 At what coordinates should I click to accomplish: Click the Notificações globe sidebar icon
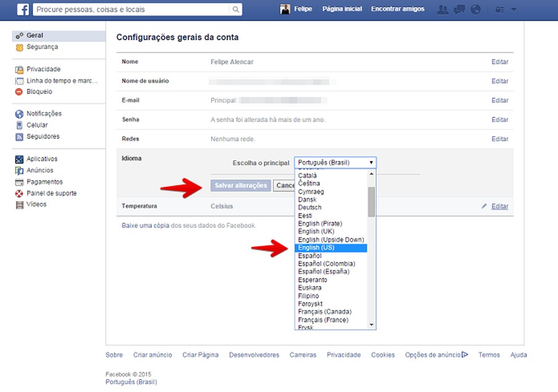point(19,114)
